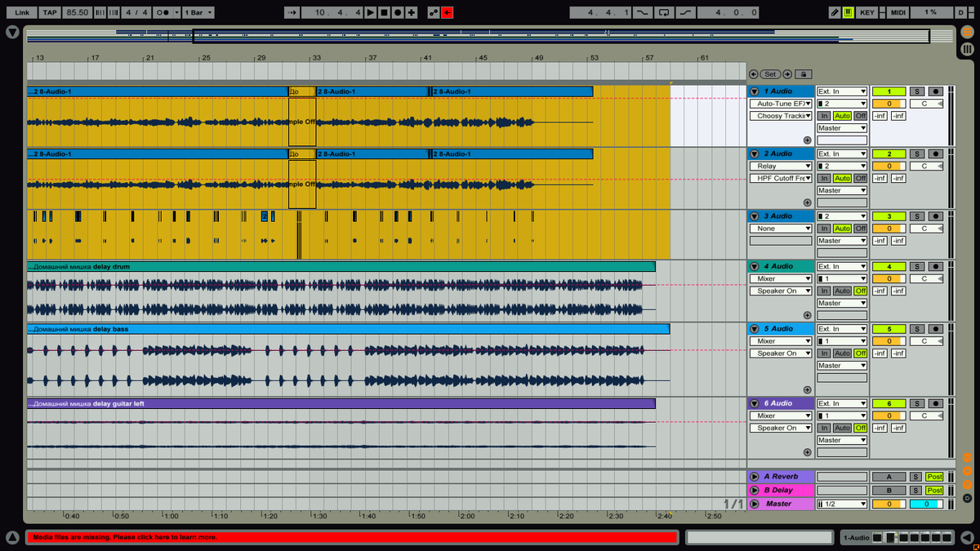The image size is (980, 551).
Task: Click the missing media files status bar
Action: 352,537
